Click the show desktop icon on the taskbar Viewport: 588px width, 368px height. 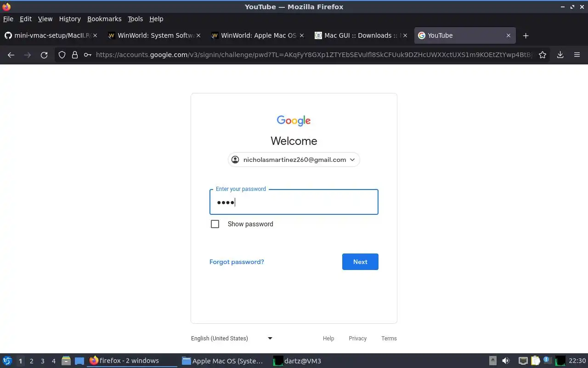click(x=79, y=361)
